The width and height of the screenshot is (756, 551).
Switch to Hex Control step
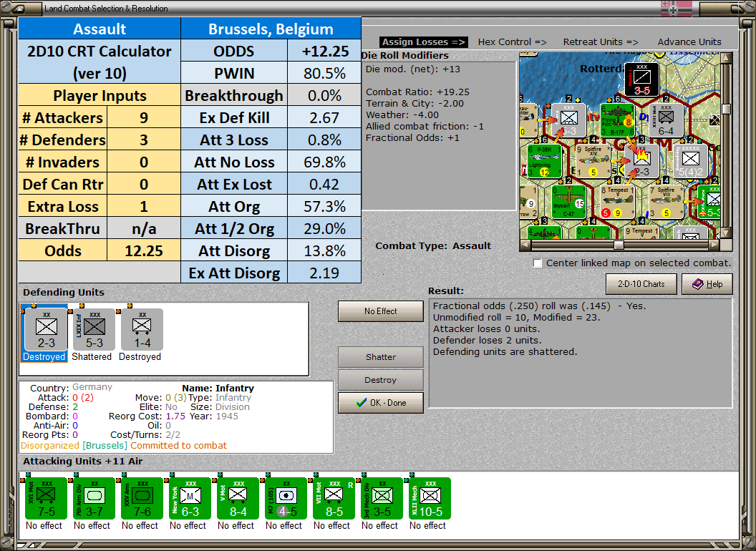512,42
